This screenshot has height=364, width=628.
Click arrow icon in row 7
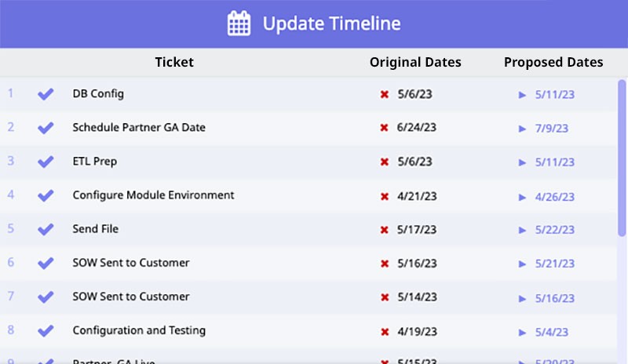tap(522, 299)
